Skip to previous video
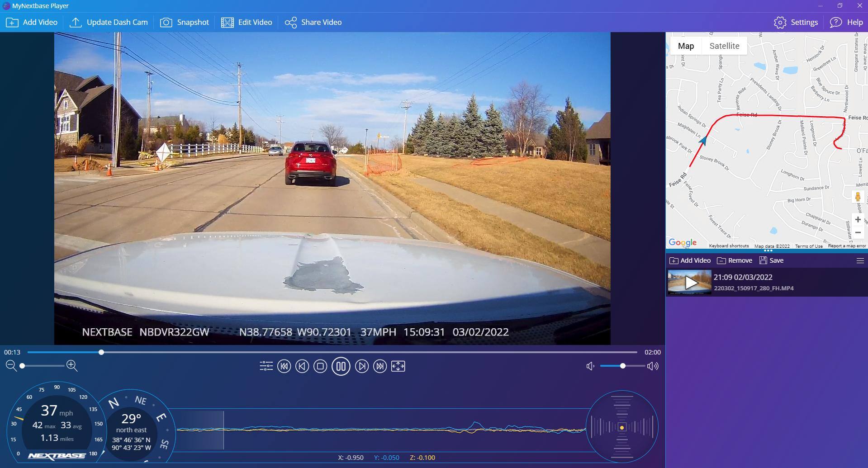 click(x=284, y=366)
